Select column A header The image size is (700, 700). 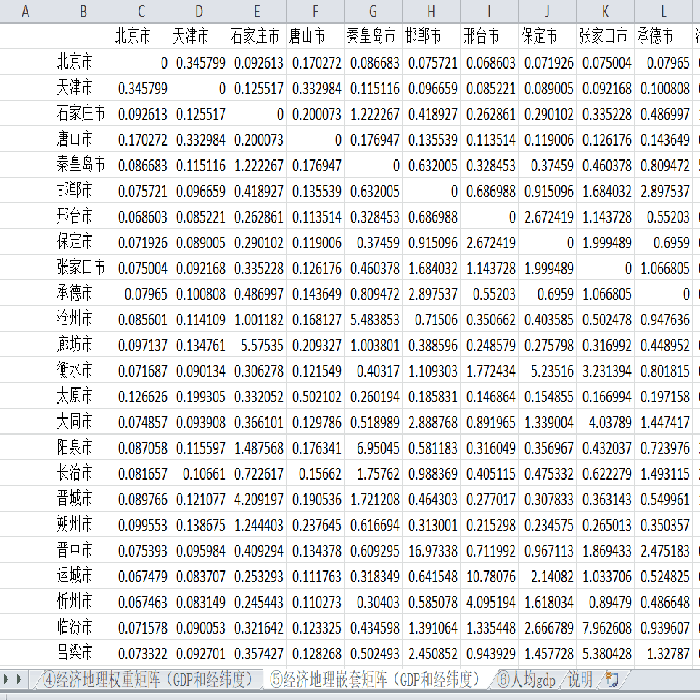[25, 11]
